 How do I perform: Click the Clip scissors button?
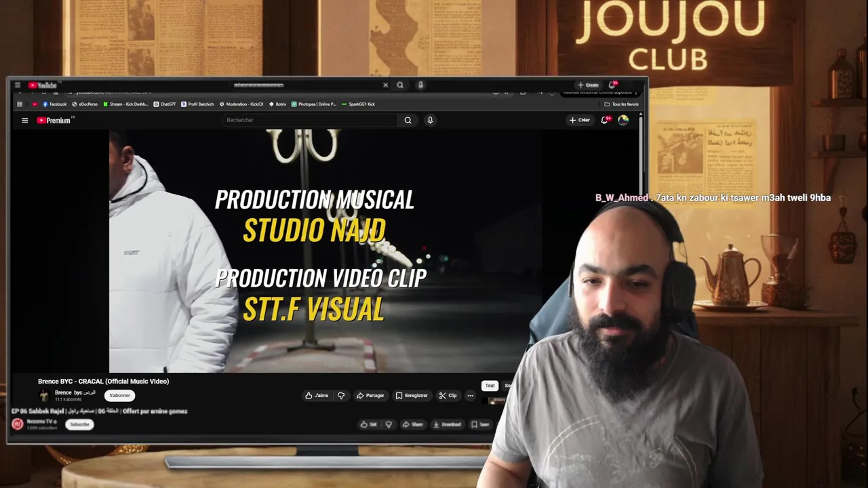click(448, 396)
